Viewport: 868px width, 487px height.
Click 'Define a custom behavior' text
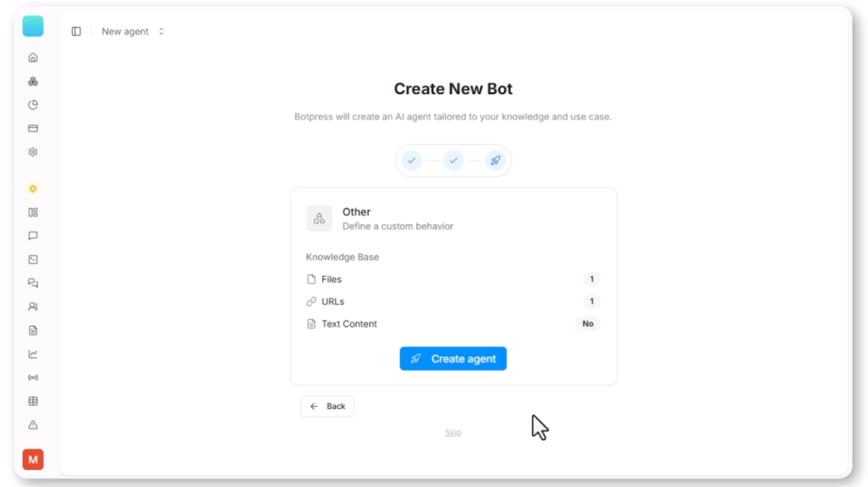(398, 226)
